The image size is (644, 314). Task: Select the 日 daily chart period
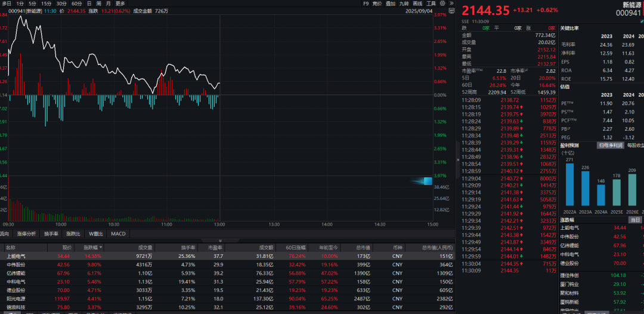tap(89, 4)
